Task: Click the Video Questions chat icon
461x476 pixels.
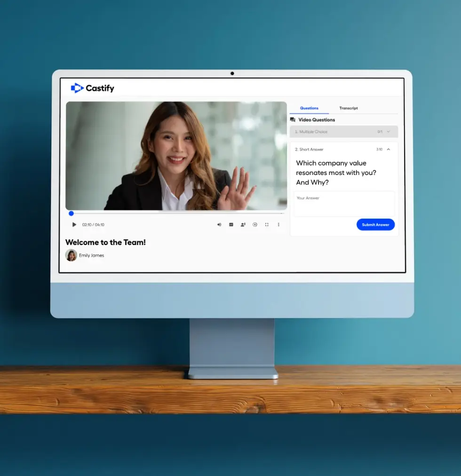Action: [x=293, y=119]
